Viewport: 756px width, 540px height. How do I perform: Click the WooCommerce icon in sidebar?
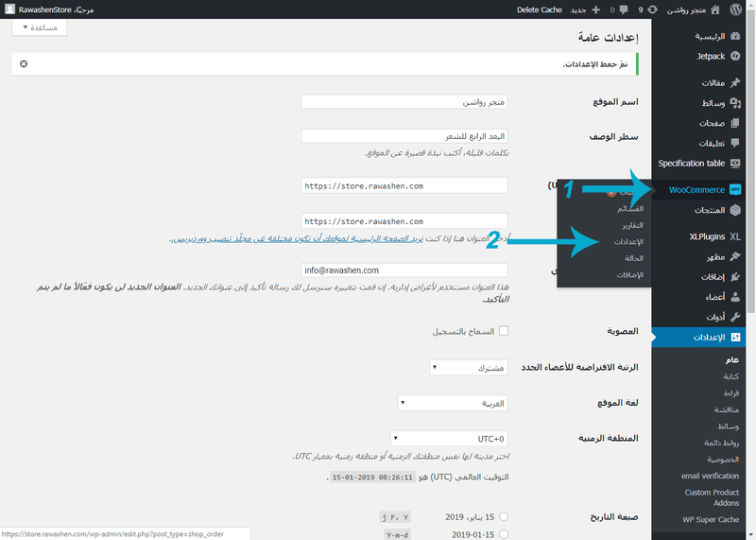click(735, 190)
